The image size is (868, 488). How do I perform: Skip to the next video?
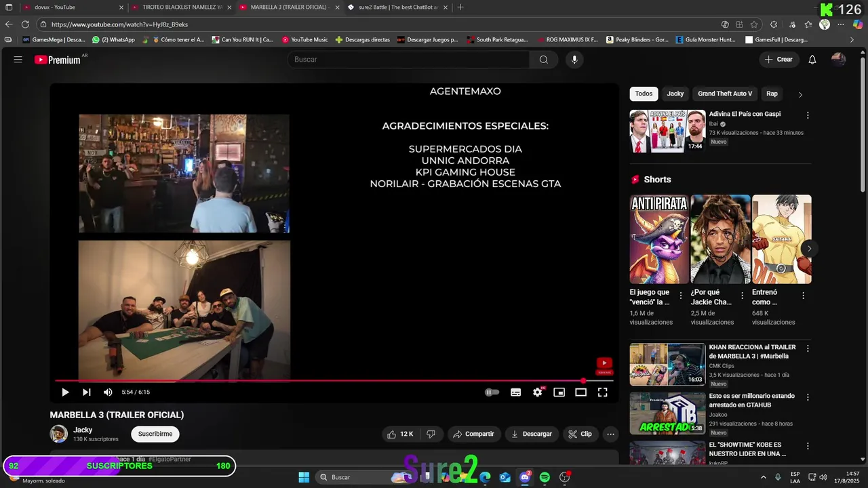click(87, 392)
